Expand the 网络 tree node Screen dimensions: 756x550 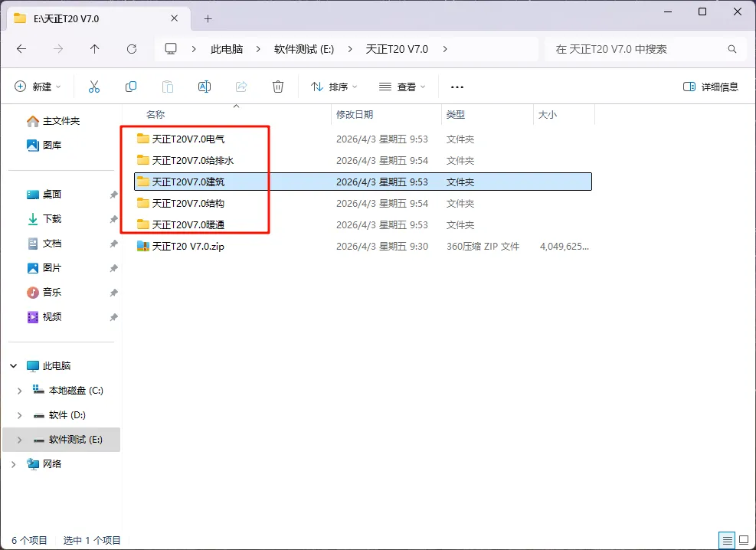pos(14,464)
